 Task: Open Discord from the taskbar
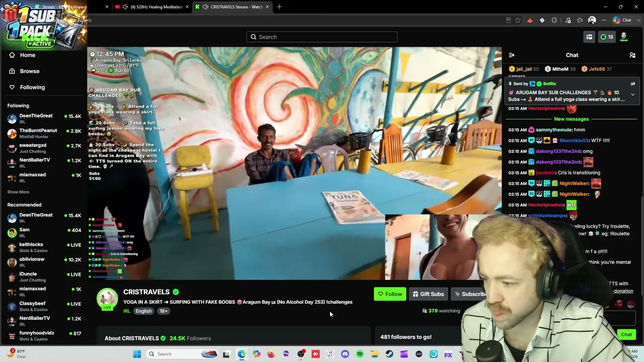coord(345,354)
